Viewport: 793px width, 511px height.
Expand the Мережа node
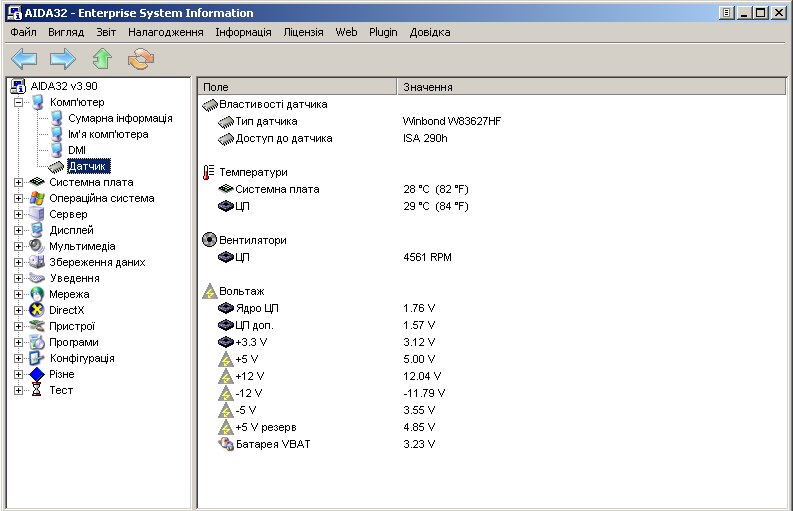click(x=19, y=294)
